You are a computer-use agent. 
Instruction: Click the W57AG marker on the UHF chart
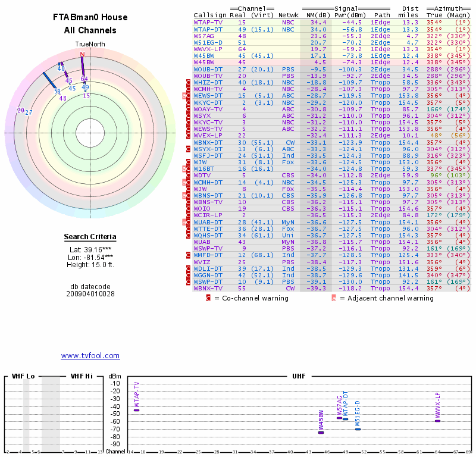[339, 418]
